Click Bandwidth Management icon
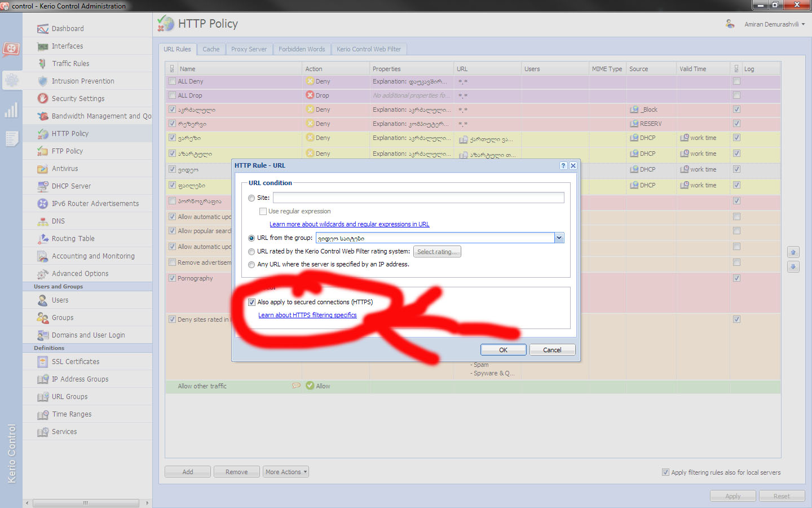812x508 pixels. [42, 116]
